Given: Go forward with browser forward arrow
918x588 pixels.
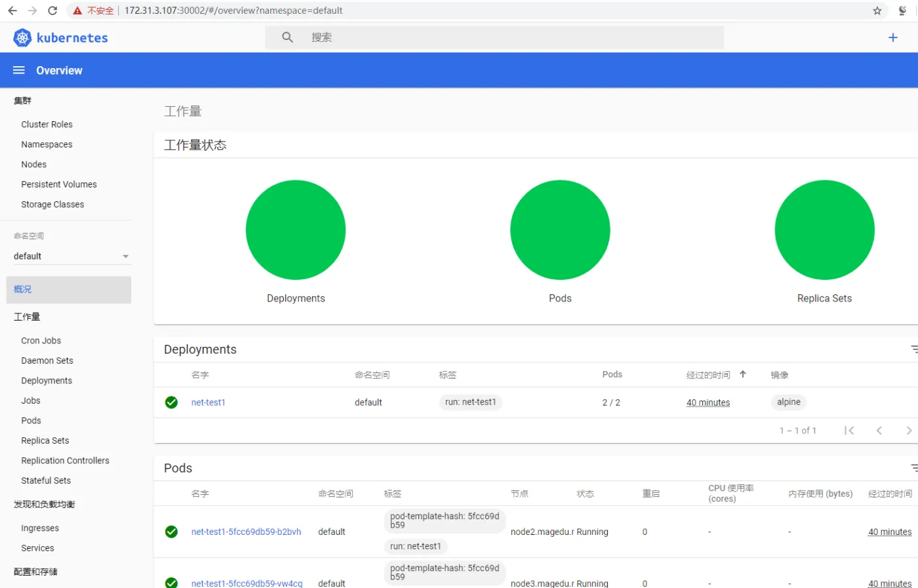Looking at the screenshot, I should click(32, 10).
